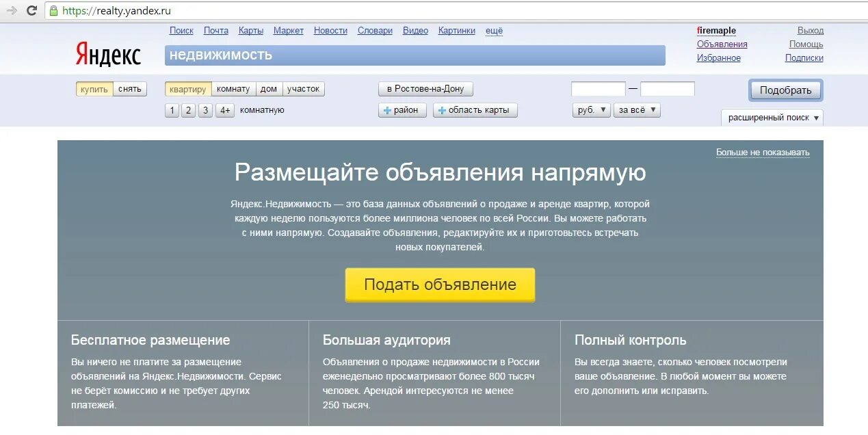This screenshot has height=435, width=868.
Task: Open the область карты selector
Action: [475, 110]
